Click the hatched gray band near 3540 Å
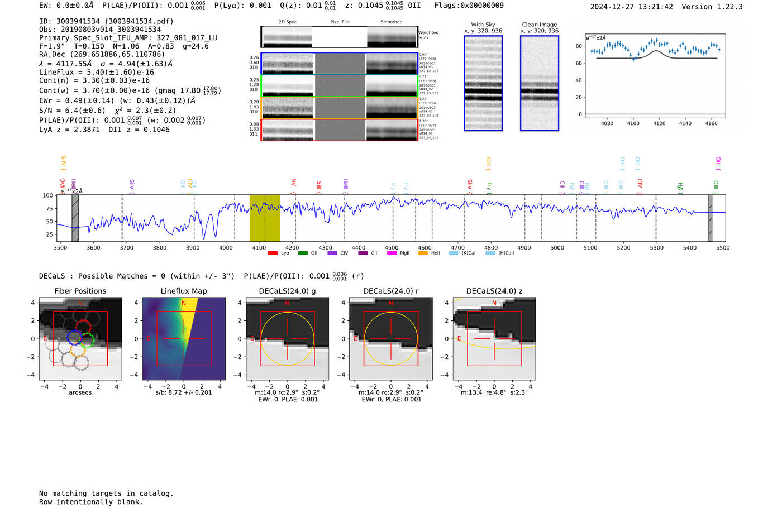Viewport: 782px width, 532px height. pyautogui.click(x=75, y=218)
